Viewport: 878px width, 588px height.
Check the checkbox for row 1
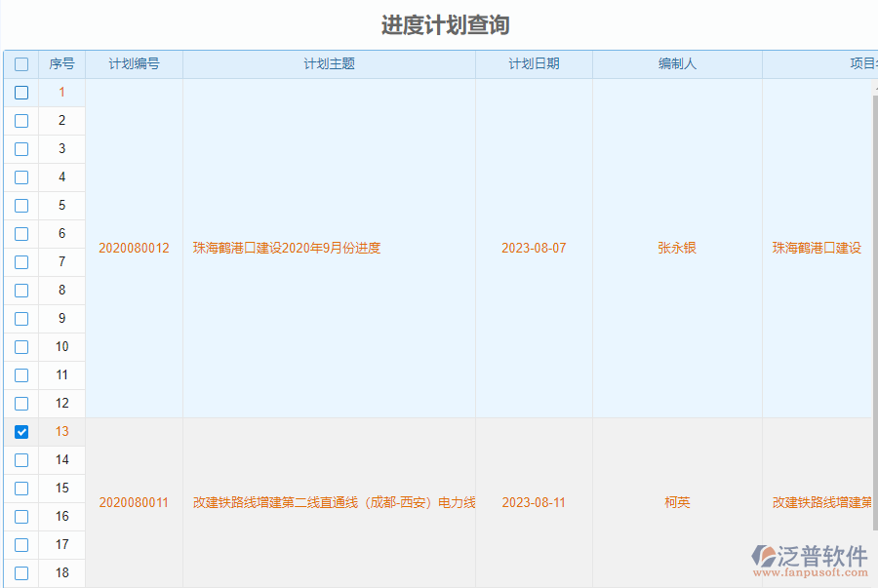pos(21,92)
